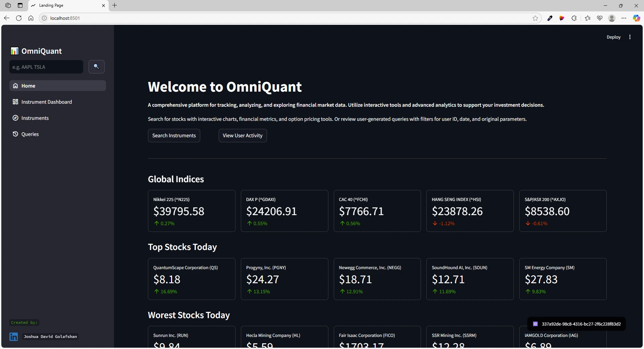The width and height of the screenshot is (644, 349).
Task: Add page to favorites star
Action: [x=535, y=18]
